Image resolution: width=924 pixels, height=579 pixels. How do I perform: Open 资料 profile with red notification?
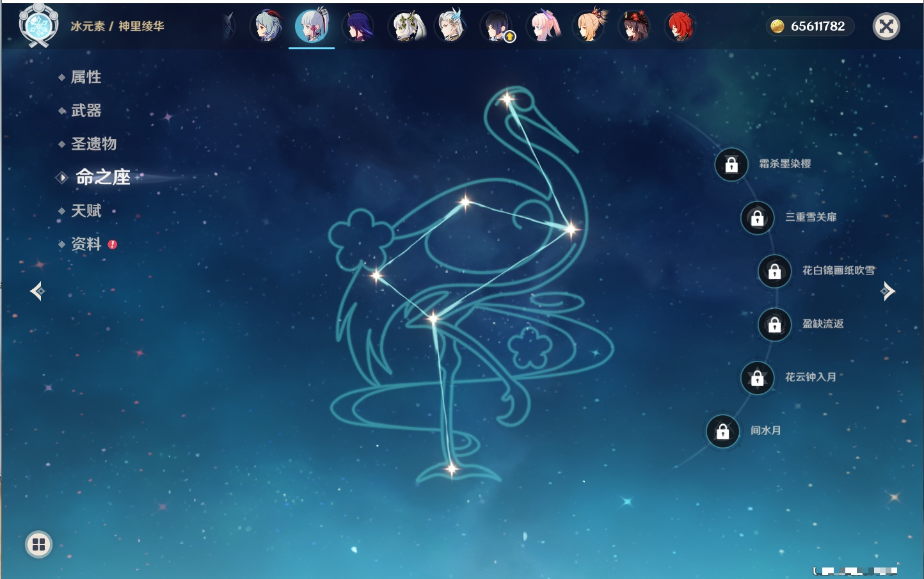[x=86, y=244]
